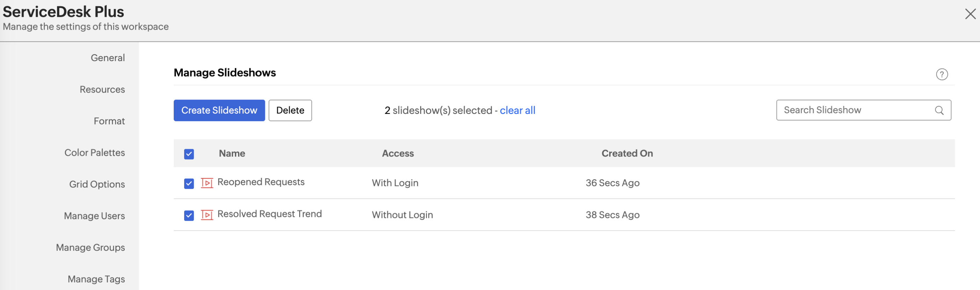Navigate to Manage Users
Image resolution: width=980 pixels, height=290 pixels.
pos(94,216)
